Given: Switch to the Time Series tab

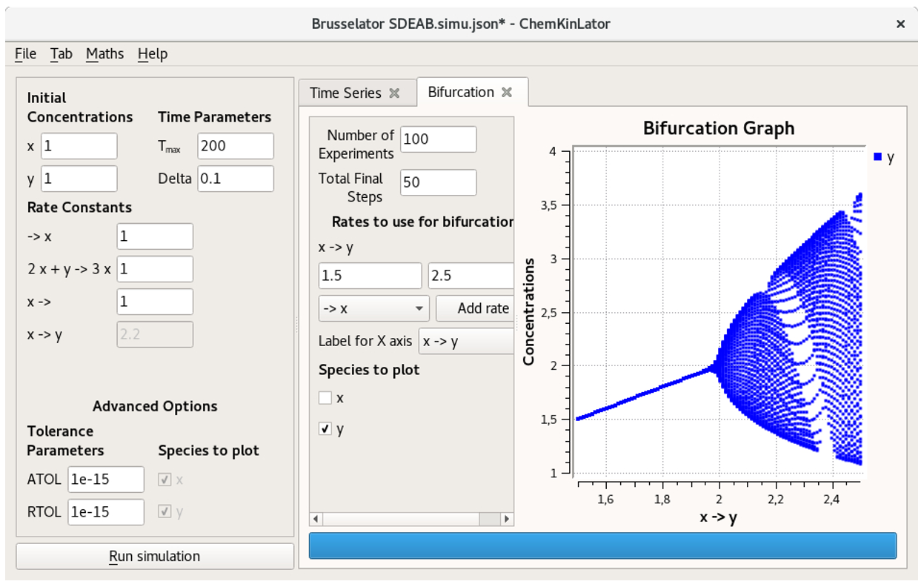Looking at the screenshot, I should point(348,93).
